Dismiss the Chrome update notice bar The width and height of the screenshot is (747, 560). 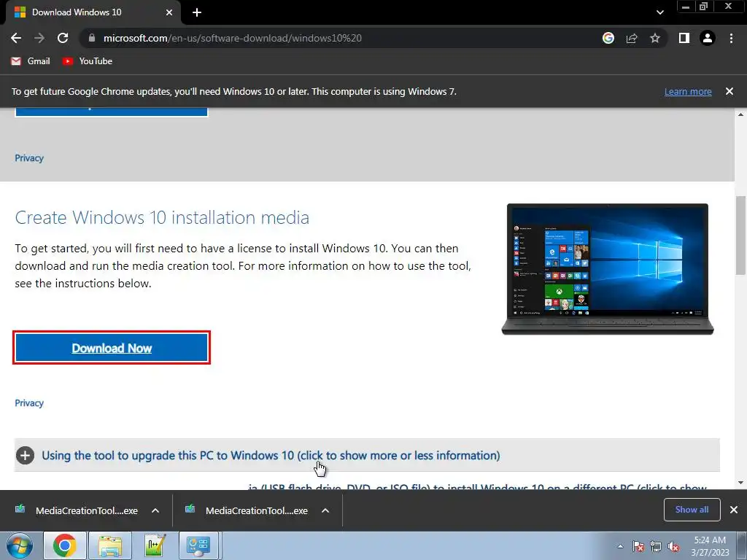coord(729,91)
